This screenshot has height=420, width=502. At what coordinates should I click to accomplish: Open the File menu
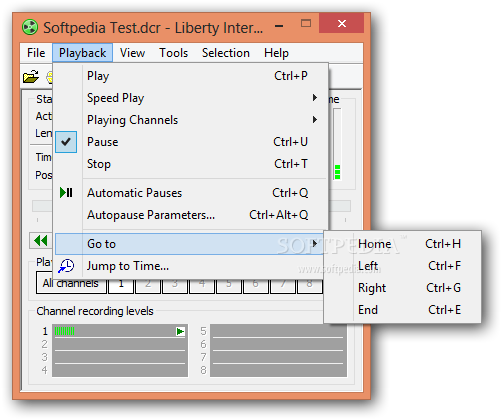36,53
